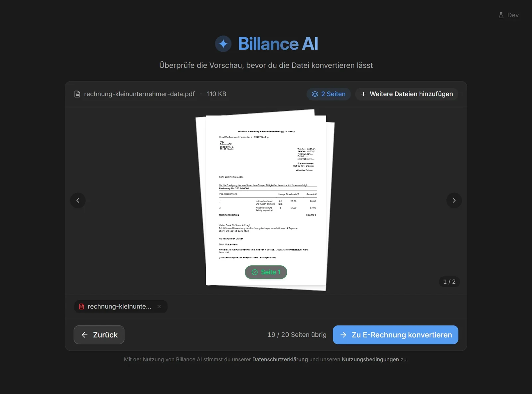Click the Billance AI title text

click(278, 44)
